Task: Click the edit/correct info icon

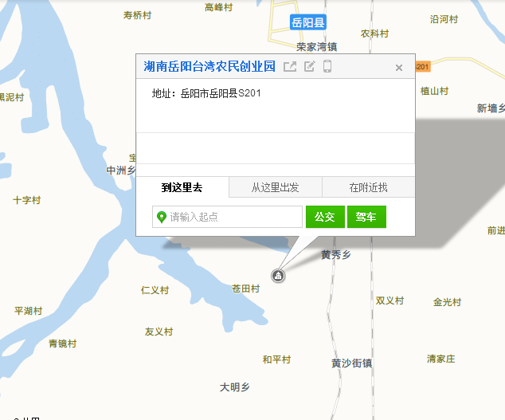Action: (310, 67)
